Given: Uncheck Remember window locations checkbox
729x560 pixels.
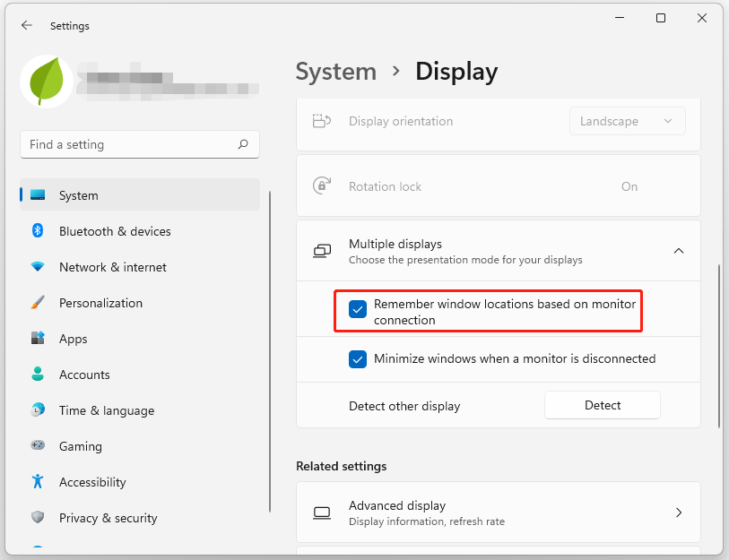Looking at the screenshot, I should point(358,309).
